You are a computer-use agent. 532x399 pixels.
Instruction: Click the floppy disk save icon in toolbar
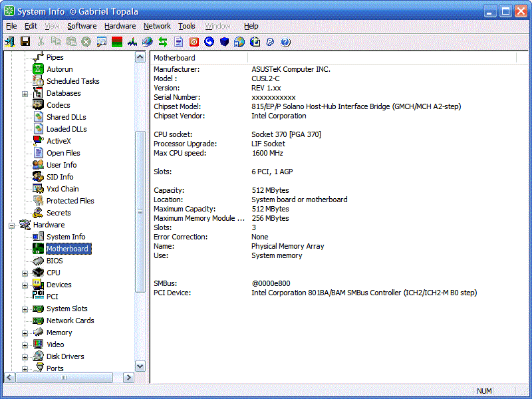[25, 42]
